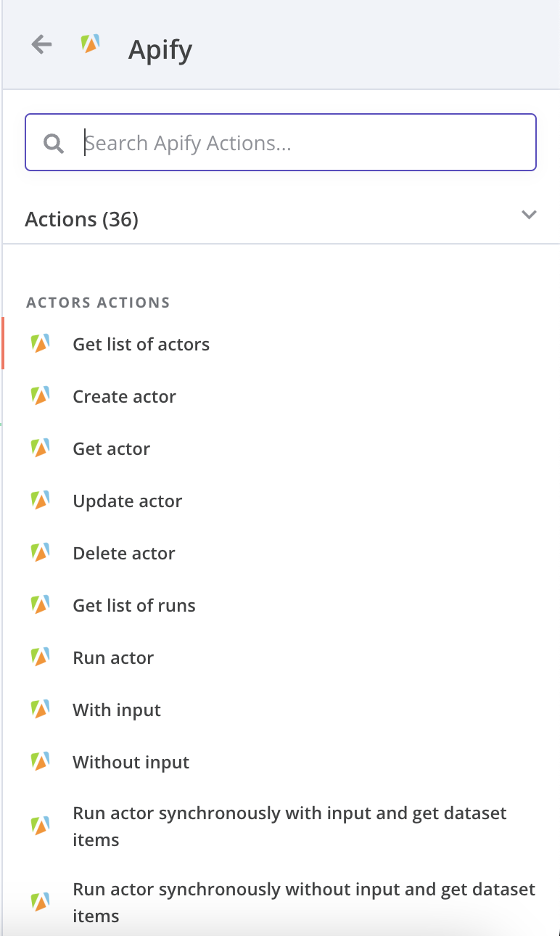
Task: Click the back arrow icon
Action: [x=41, y=45]
